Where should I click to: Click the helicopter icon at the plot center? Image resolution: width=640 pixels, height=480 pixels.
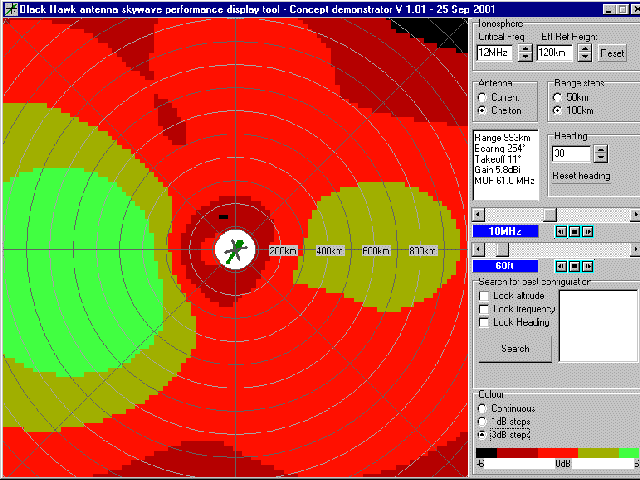(235, 250)
